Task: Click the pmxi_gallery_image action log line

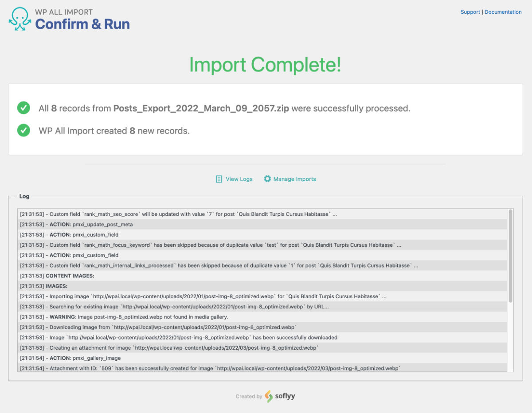Action: (262, 358)
